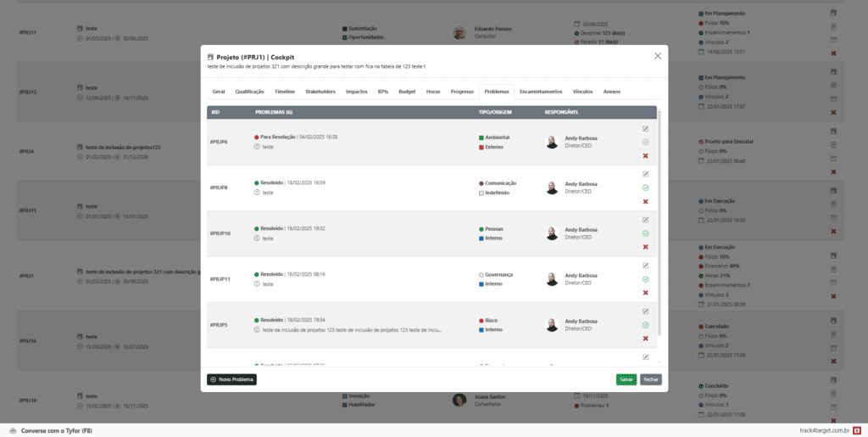868x437 pixels.
Task: Toggle resolved check circle for #PRJP10
Action: (x=646, y=233)
